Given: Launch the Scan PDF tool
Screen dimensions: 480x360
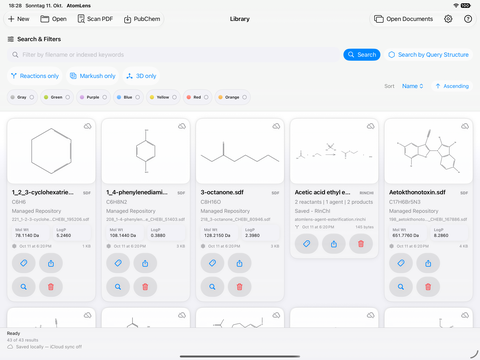Looking at the screenshot, I should pyautogui.click(x=95, y=19).
